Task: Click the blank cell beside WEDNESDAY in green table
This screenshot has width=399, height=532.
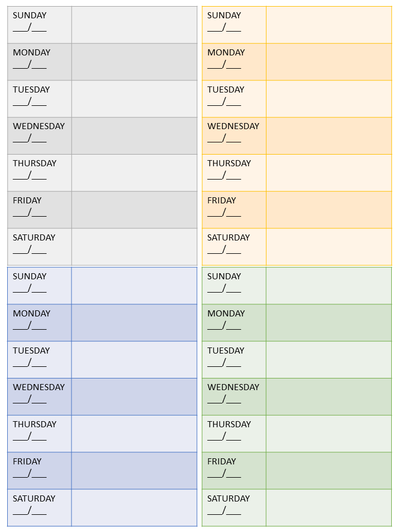Action: 329,397
